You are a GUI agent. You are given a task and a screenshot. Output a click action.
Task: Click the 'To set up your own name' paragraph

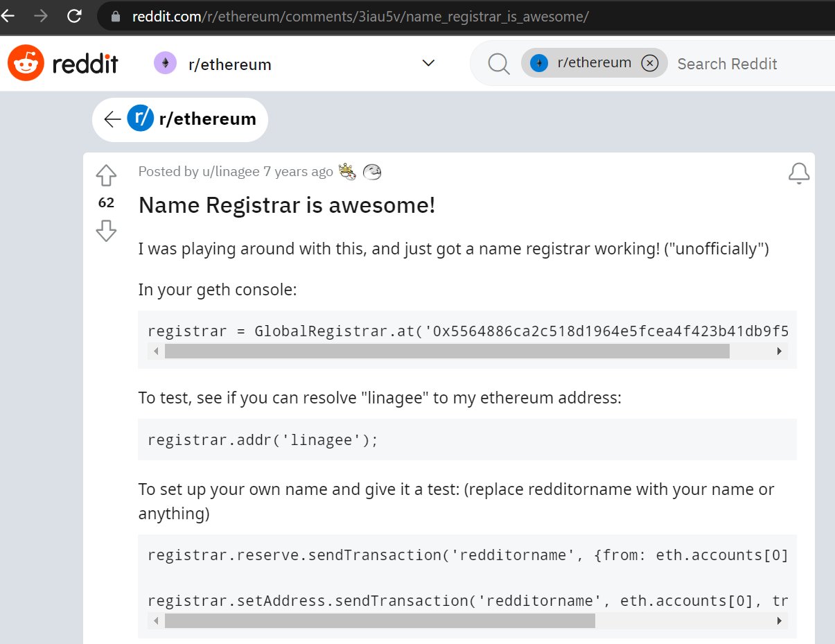(456, 501)
